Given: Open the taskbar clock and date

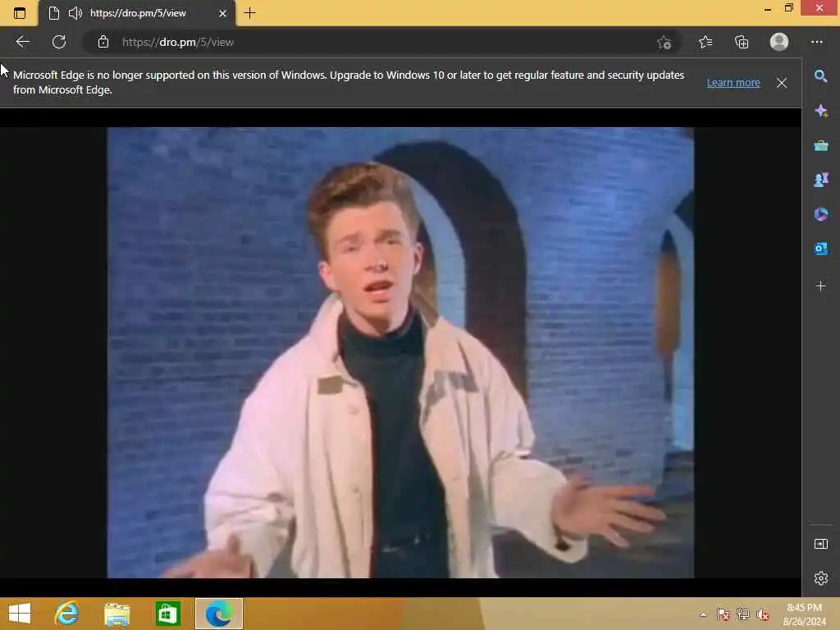Looking at the screenshot, I should 804,614.
